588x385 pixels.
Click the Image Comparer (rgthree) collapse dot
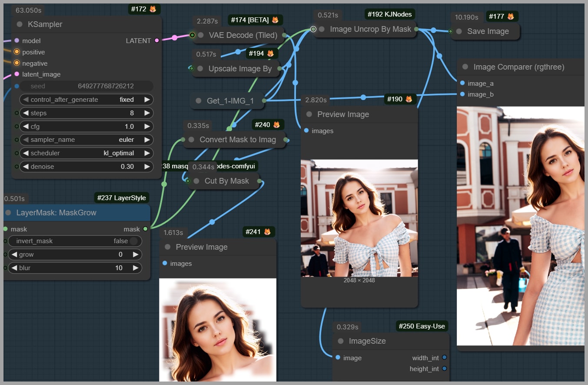coord(465,67)
